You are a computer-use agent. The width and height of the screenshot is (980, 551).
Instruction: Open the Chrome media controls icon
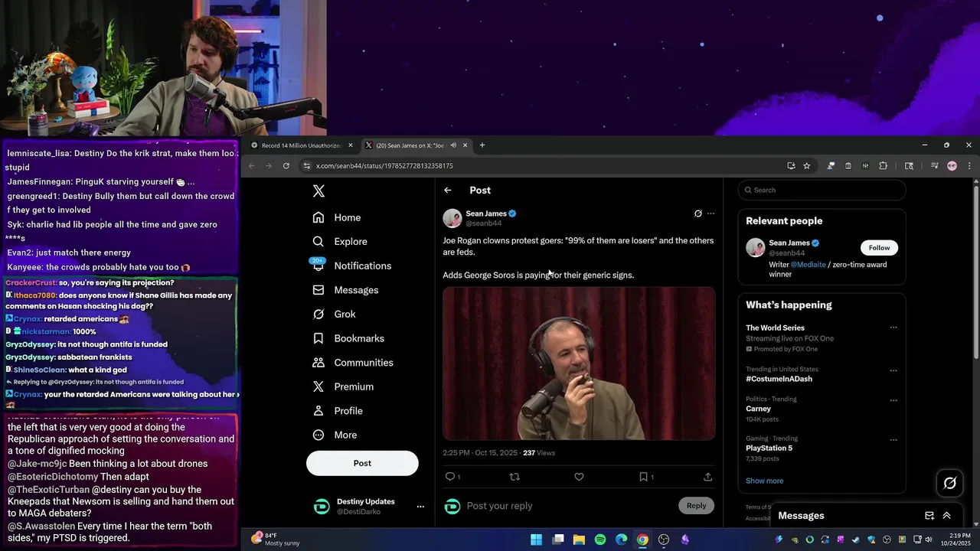935,166
